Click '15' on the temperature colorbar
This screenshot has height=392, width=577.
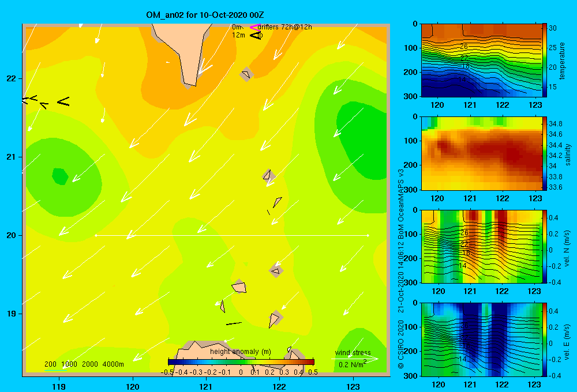click(553, 87)
